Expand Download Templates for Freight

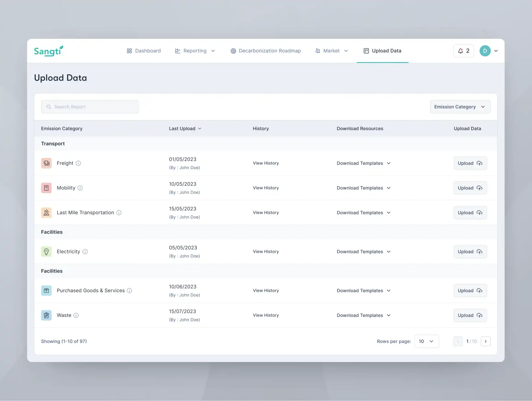pyautogui.click(x=364, y=163)
